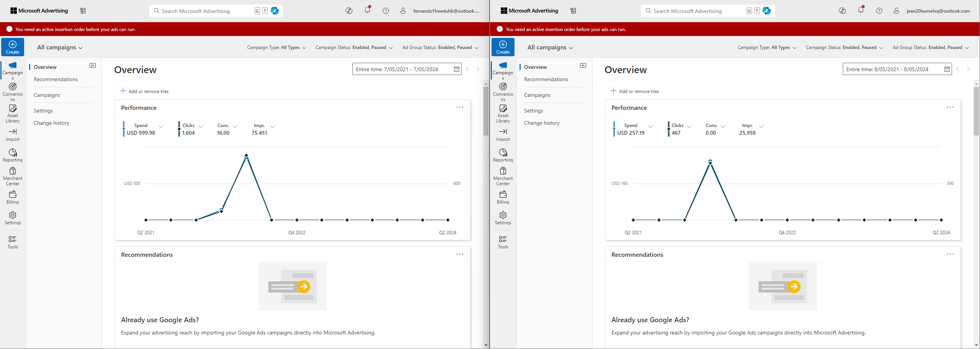Select Change history in right window
Screen dimensions: 980x349
coord(542,123)
